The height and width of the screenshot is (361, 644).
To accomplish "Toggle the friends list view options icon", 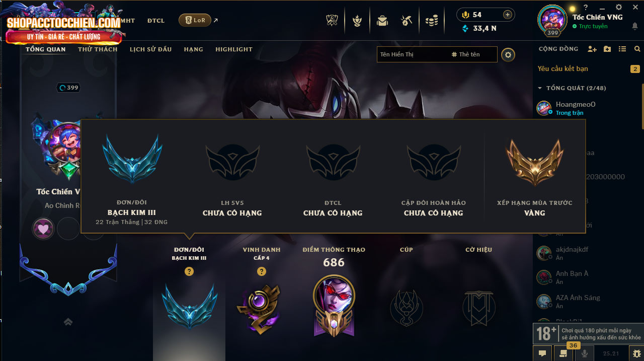I will 622,49.
